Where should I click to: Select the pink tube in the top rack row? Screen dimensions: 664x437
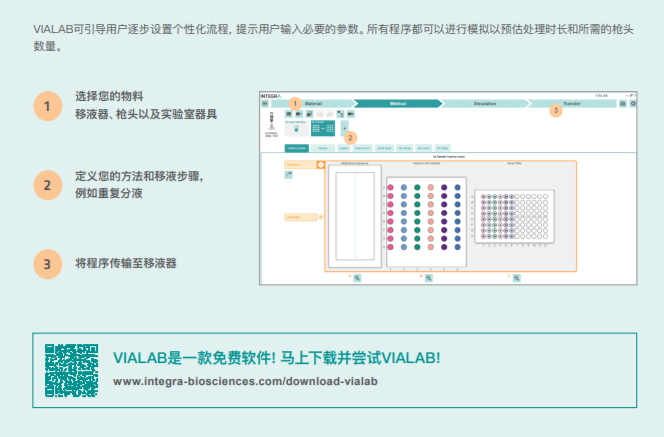pyautogui.click(x=390, y=187)
